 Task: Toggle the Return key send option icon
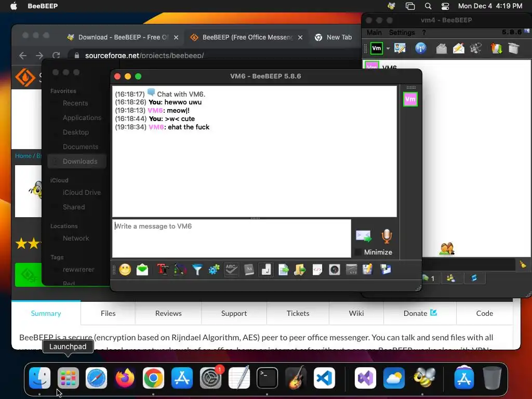pos(266,270)
